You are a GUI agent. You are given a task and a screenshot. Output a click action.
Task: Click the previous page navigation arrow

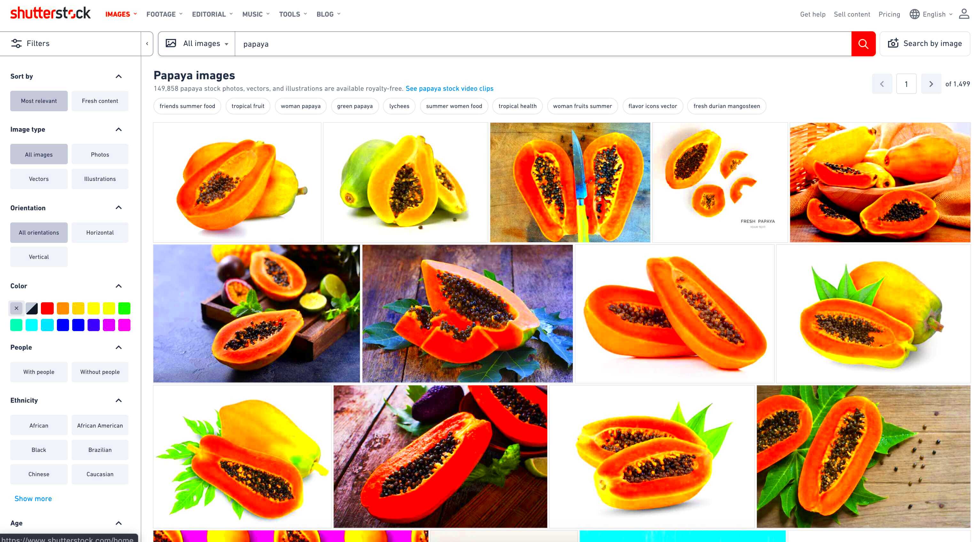882,83
